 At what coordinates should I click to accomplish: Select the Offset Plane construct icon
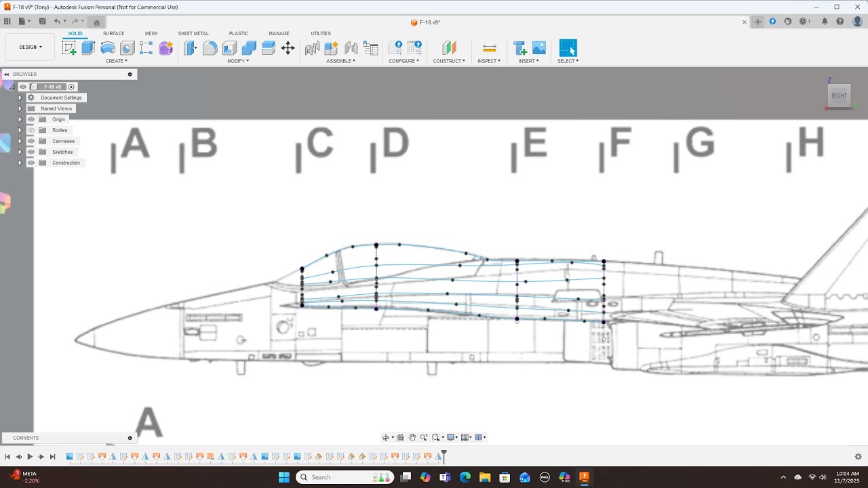click(449, 47)
